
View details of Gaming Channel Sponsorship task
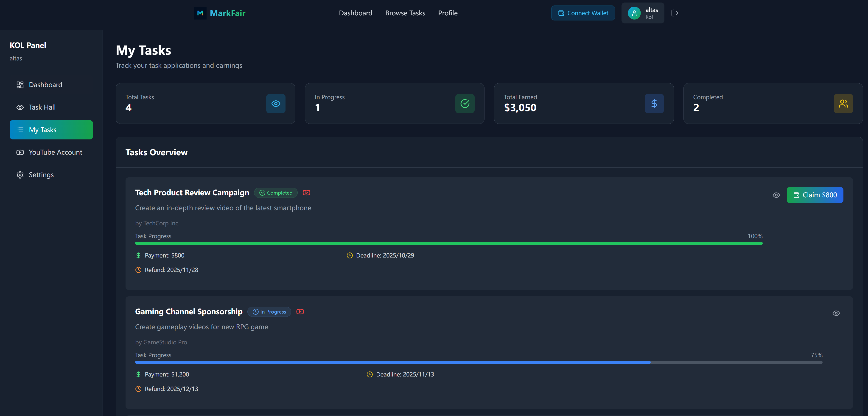click(836, 313)
